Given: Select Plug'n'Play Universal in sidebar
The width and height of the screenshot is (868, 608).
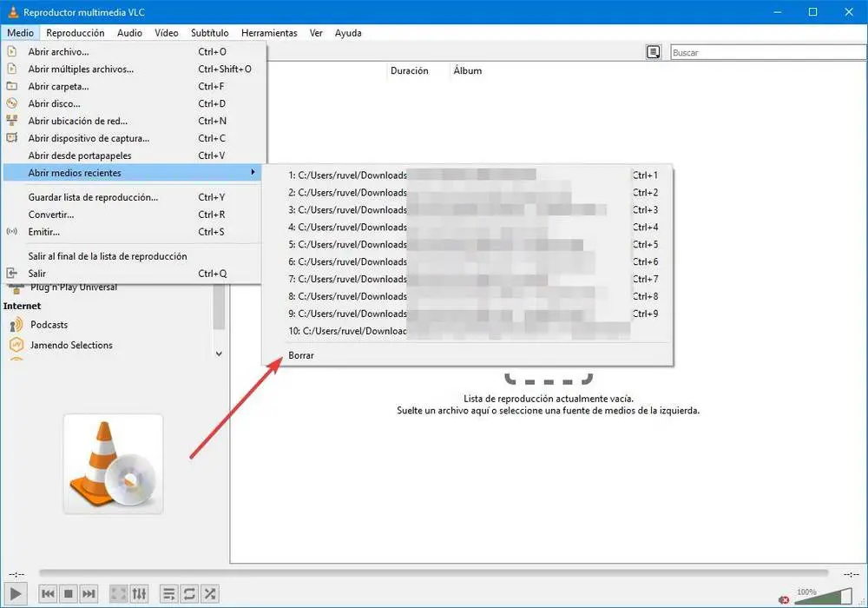Looking at the screenshot, I should 74,287.
